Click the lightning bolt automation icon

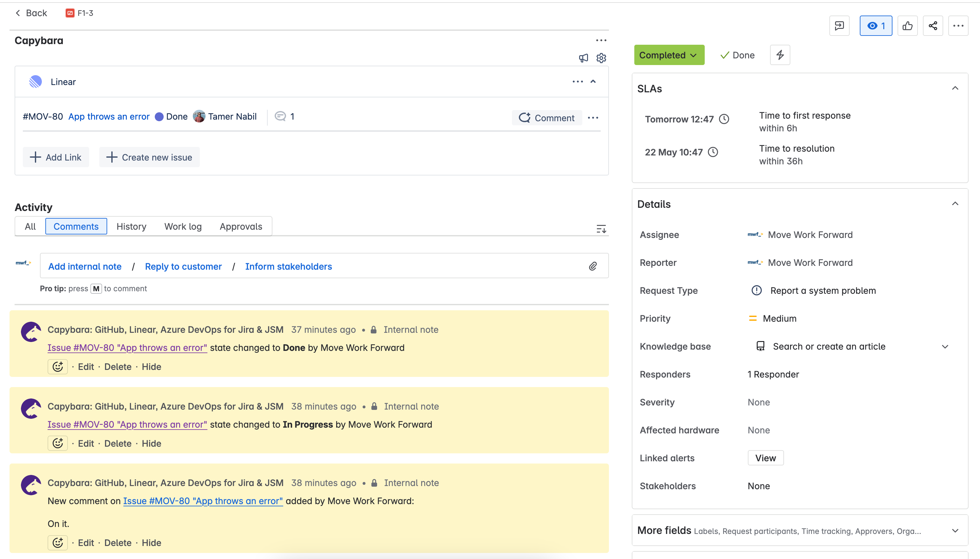click(780, 55)
